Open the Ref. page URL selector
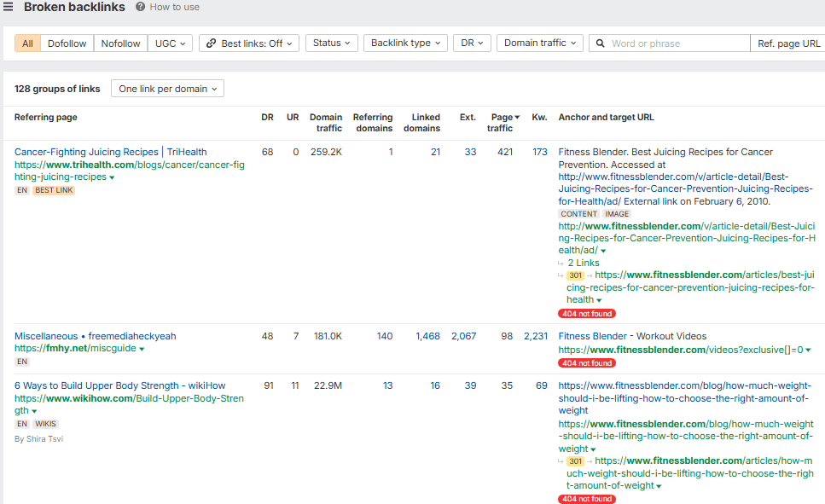Viewport: 825px width, 504px height. pyautogui.click(x=788, y=43)
